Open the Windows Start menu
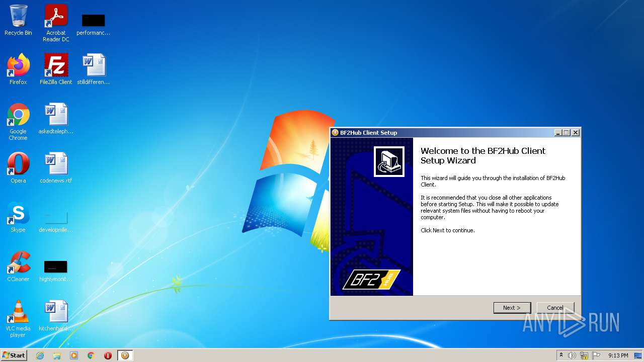 pyautogui.click(x=14, y=355)
